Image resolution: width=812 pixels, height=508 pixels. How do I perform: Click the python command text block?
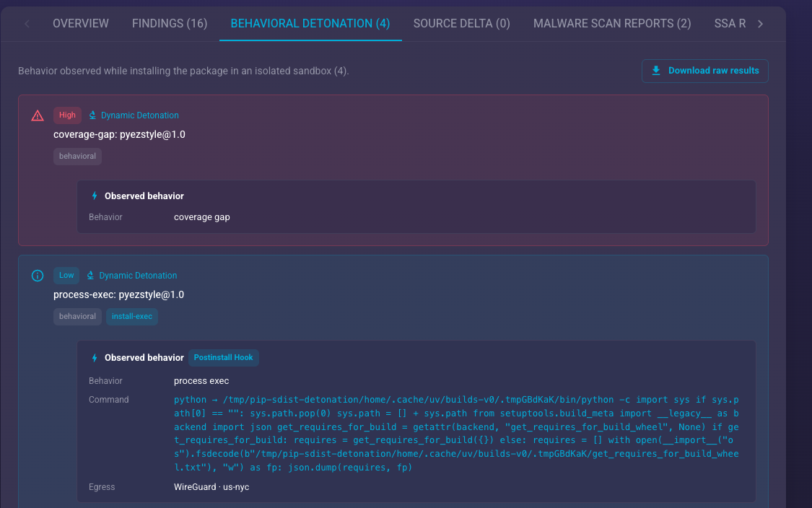(x=456, y=434)
